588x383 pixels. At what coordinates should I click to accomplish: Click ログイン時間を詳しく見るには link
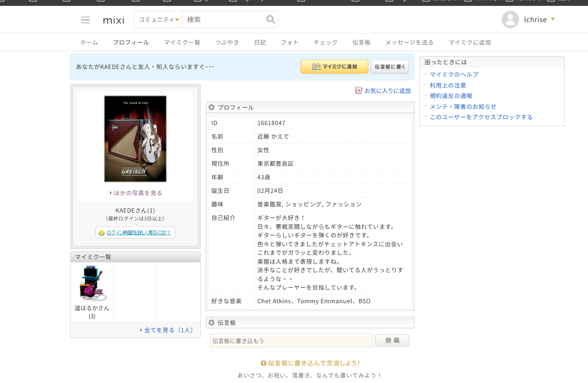(139, 232)
